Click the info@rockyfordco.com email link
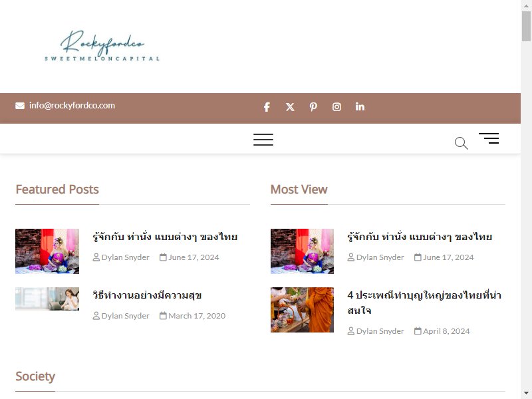This screenshot has width=532, height=399. tap(72, 106)
